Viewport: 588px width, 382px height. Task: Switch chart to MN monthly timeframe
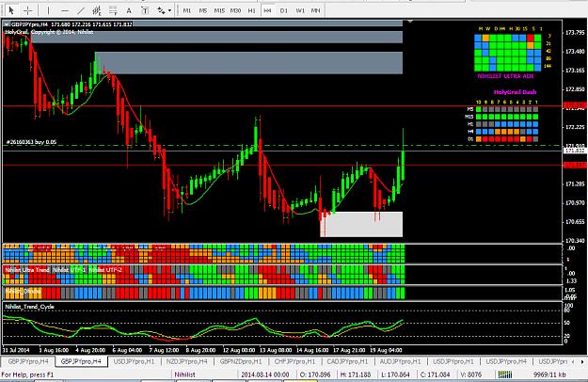tap(316, 10)
